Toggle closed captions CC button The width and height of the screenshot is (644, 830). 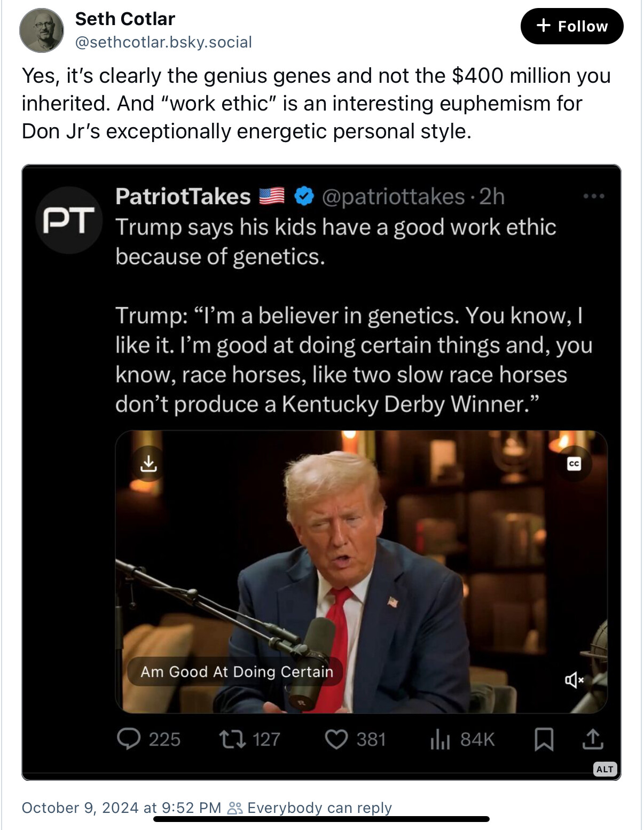tap(574, 464)
